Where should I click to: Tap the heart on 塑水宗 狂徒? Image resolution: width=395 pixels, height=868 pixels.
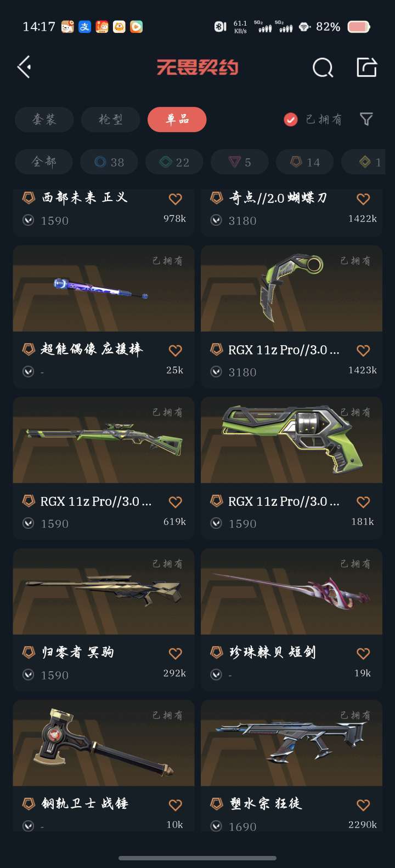tap(363, 804)
